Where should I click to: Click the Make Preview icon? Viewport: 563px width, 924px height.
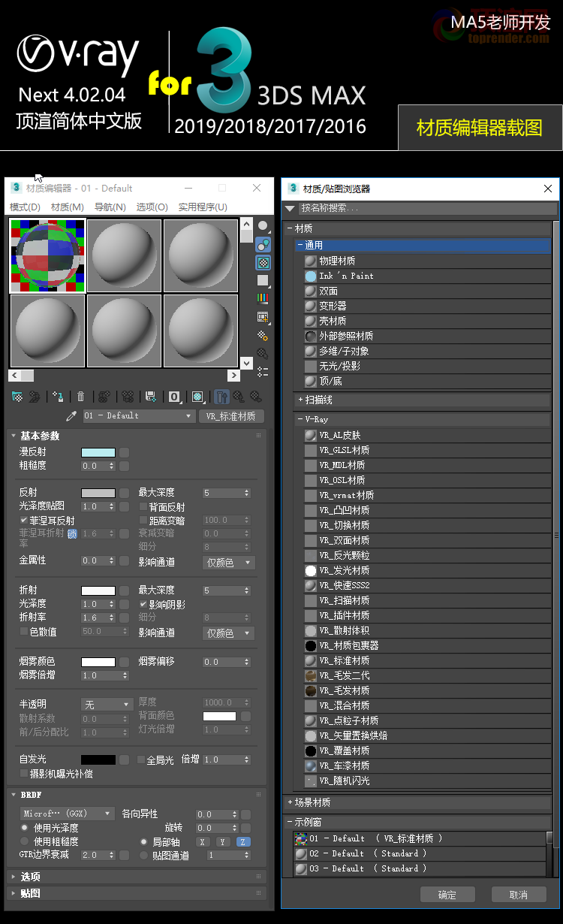click(263, 316)
